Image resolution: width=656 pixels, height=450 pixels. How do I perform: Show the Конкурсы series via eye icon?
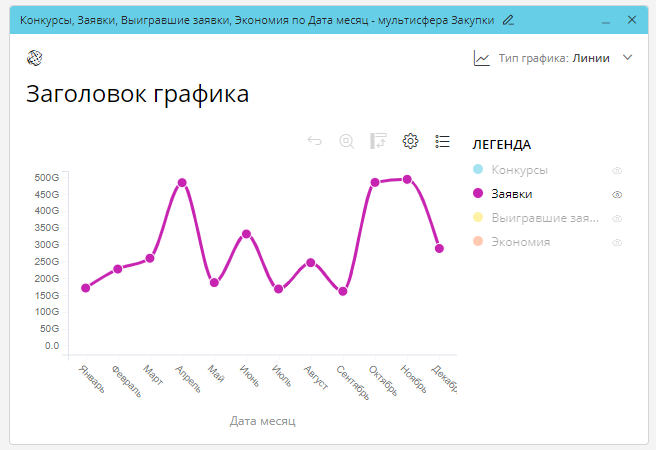617,170
